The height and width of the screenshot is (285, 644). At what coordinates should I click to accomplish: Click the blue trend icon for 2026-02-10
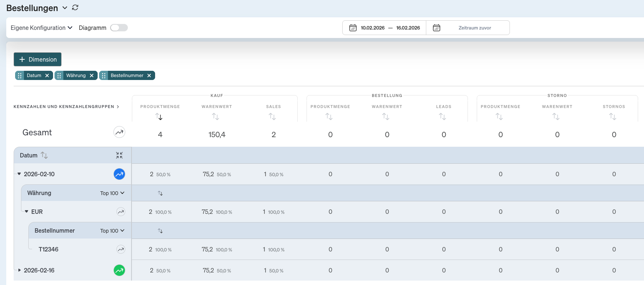[x=119, y=174]
